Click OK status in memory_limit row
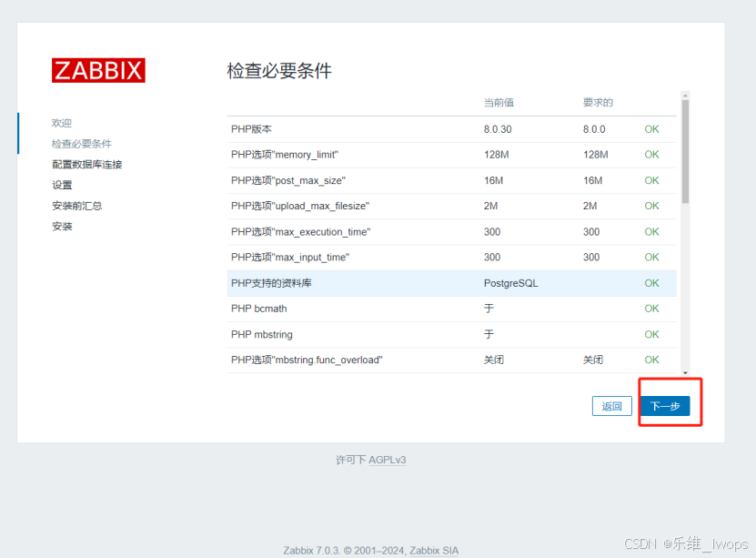Screen dimensions: 756x558 pos(651,155)
